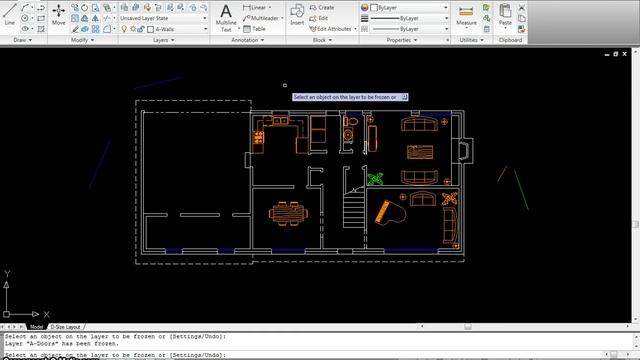Open the calculator icon in Utilities panel
Screen dimensions: 640x360
[x=487, y=29]
